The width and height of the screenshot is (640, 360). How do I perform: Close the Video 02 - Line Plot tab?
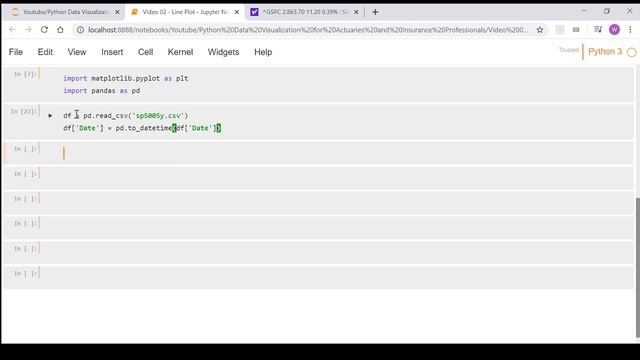point(237,12)
